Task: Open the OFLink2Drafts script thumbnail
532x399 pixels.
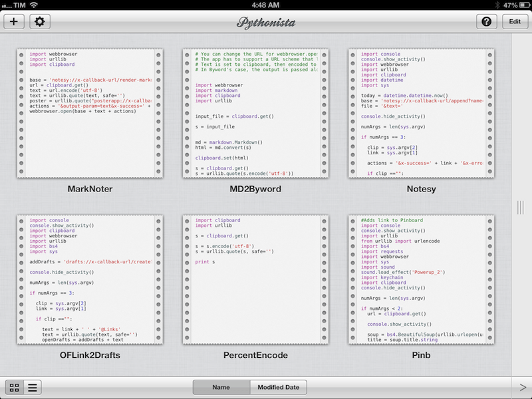Action: click(90, 279)
